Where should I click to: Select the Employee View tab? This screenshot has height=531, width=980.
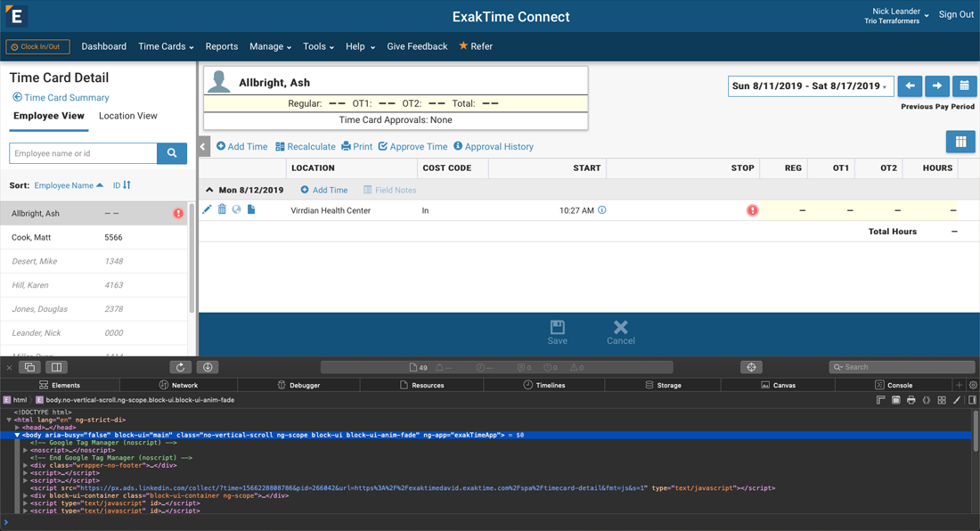(x=49, y=116)
